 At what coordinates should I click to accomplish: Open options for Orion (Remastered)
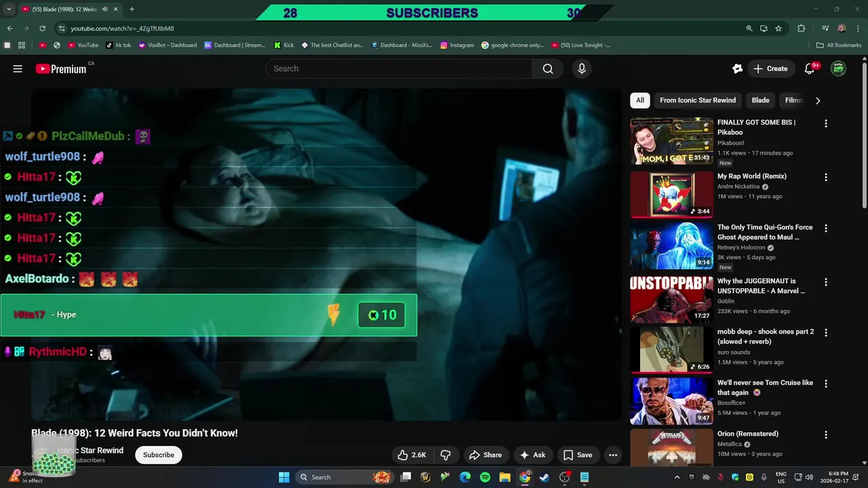click(x=825, y=434)
